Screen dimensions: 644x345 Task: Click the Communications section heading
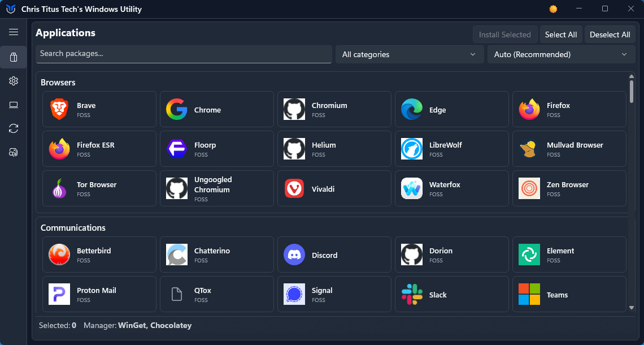(x=73, y=228)
